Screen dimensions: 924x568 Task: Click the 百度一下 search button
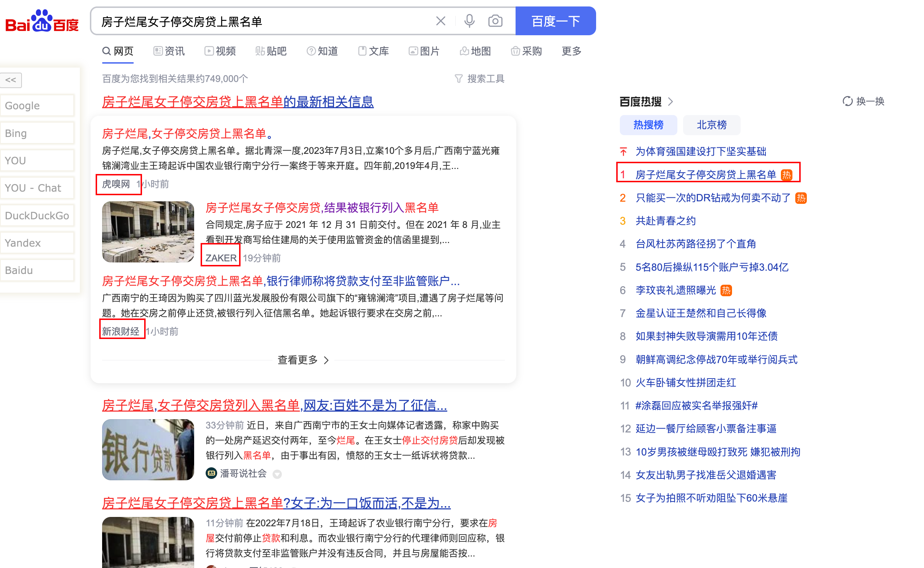(555, 21)
